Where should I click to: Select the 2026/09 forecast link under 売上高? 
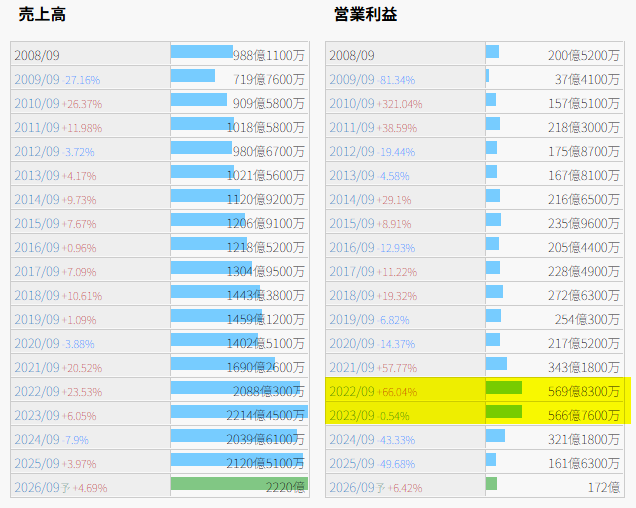[x=36, y=487]
